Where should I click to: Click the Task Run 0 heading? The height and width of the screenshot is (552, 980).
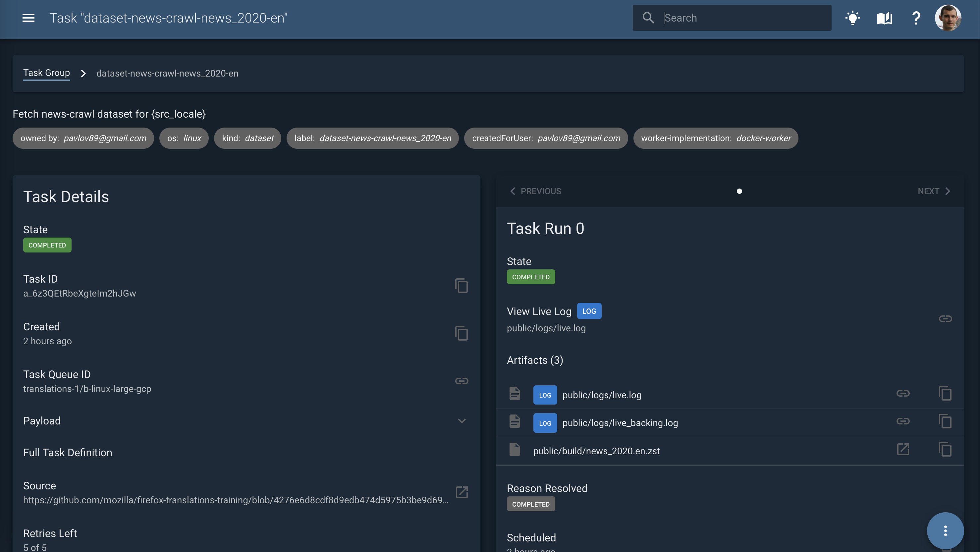[546, 229]
